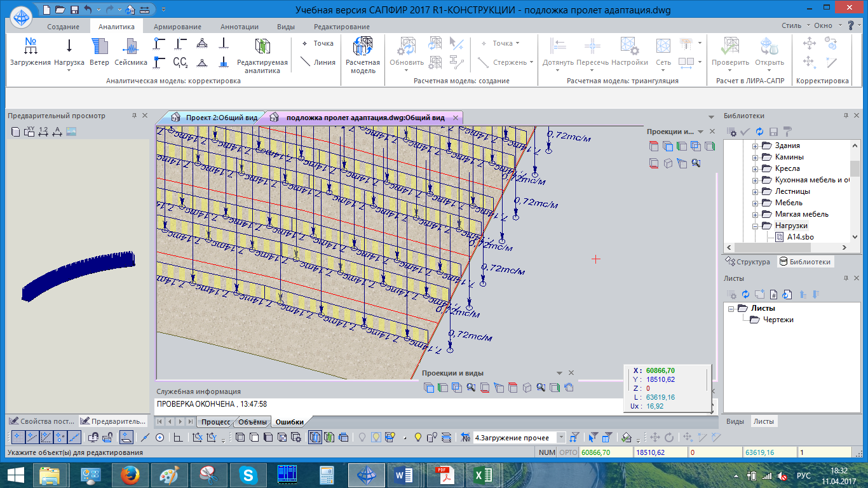
Task: Refresh the Библиотеки panel with blue arrows
Action: coord(759,132)
